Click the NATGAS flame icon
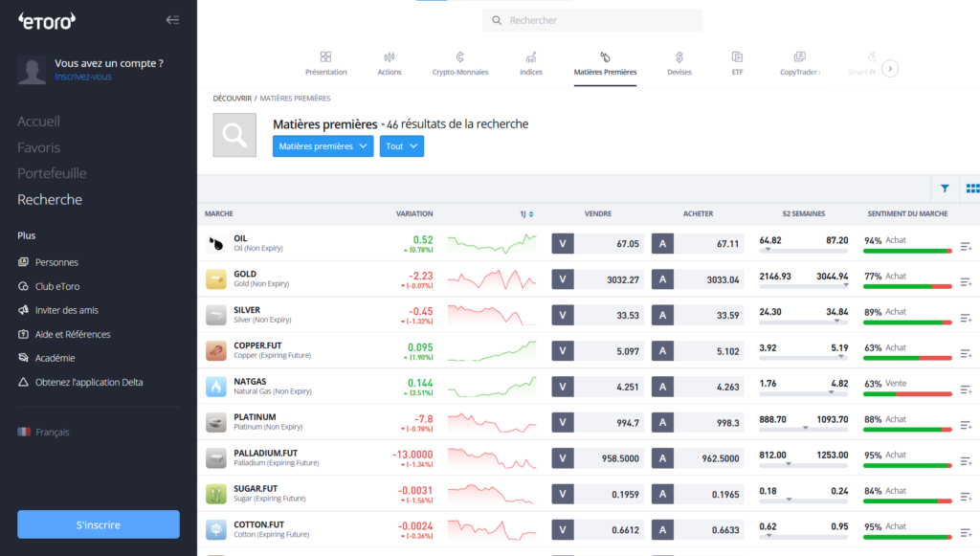The height and width of the screenshot is (556, 980). (x=216, y=387)
